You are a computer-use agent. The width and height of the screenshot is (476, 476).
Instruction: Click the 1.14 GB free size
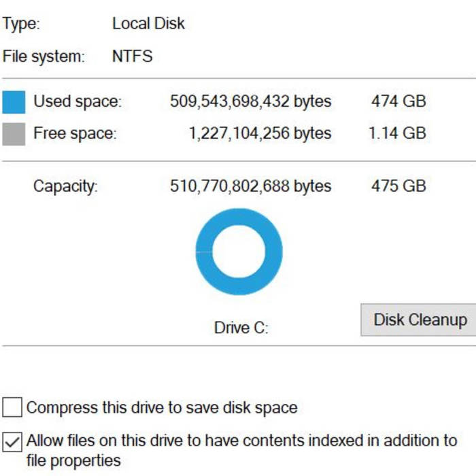[x=397, y=133]
